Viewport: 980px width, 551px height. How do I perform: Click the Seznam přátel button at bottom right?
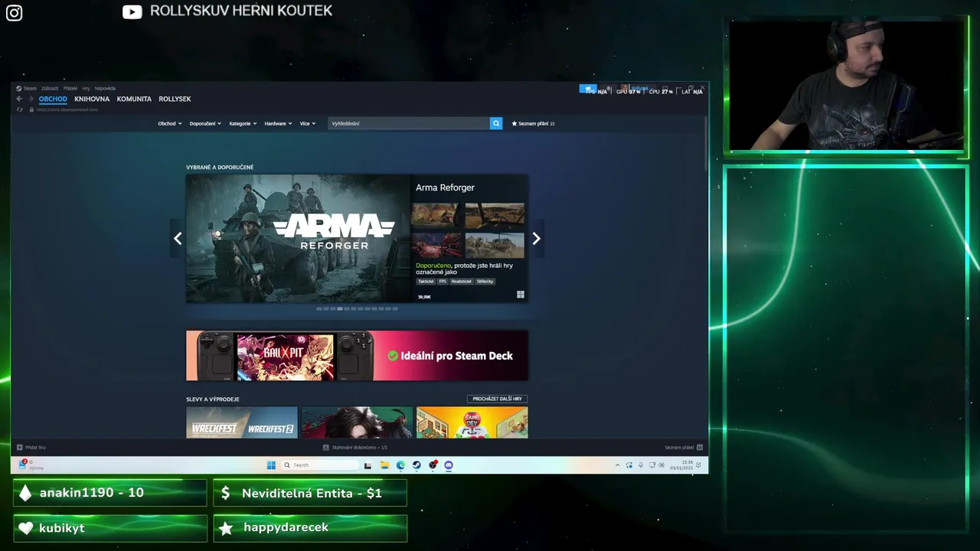coord(684,447)
